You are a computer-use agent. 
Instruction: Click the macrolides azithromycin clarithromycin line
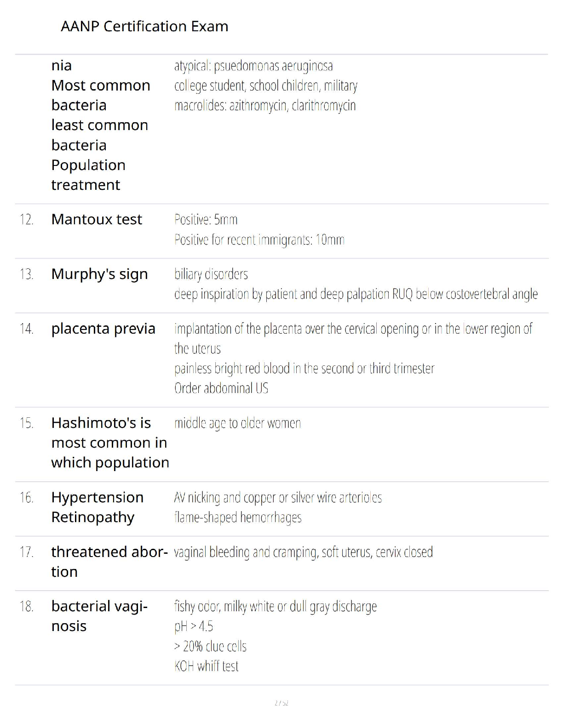(x=265, y=106)
